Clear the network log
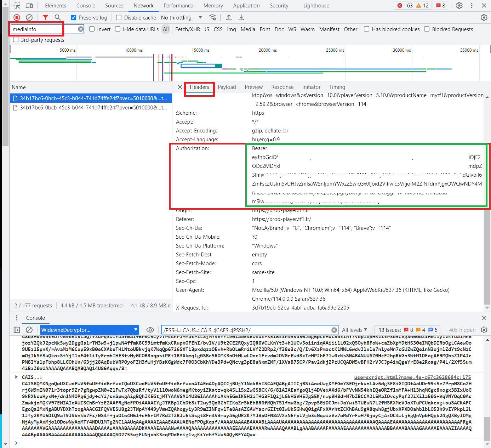This screenshot has width=491, height=448. tap(29, 17)
